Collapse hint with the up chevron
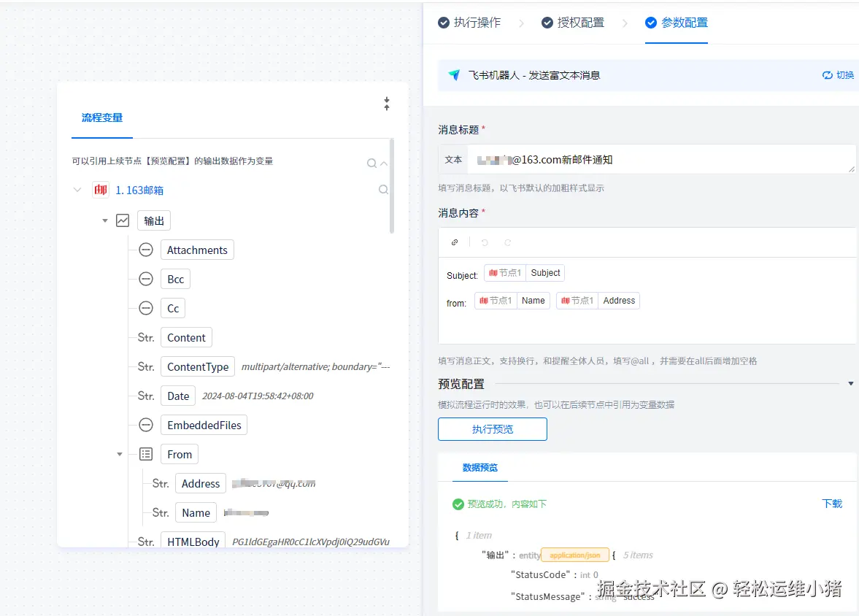 click(384, 163)
